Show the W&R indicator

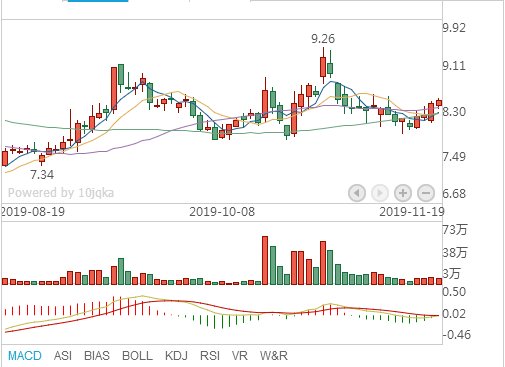[x=274, y=355]
